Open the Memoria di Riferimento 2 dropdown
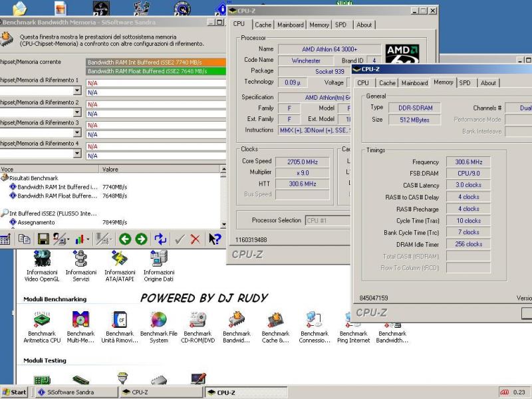Screen dimensions: 532x399 [77, 112]
